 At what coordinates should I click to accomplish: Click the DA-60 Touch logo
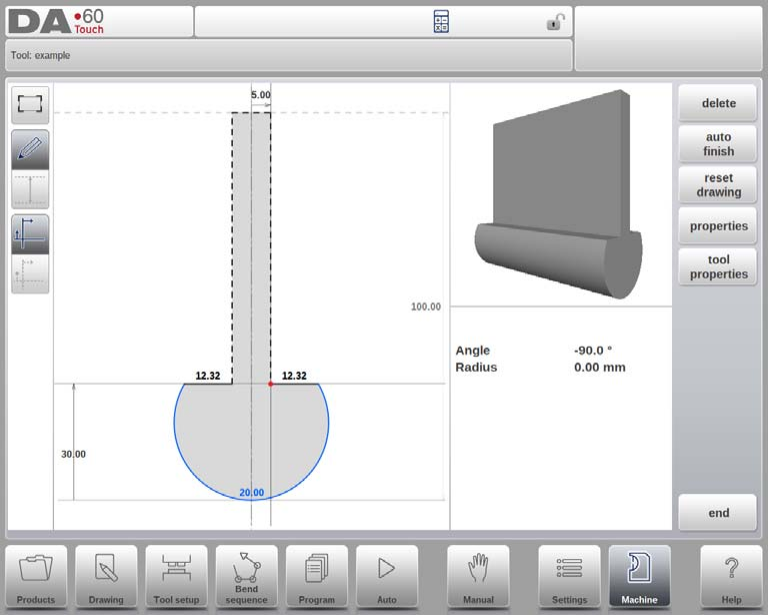(x=57, y=22)
